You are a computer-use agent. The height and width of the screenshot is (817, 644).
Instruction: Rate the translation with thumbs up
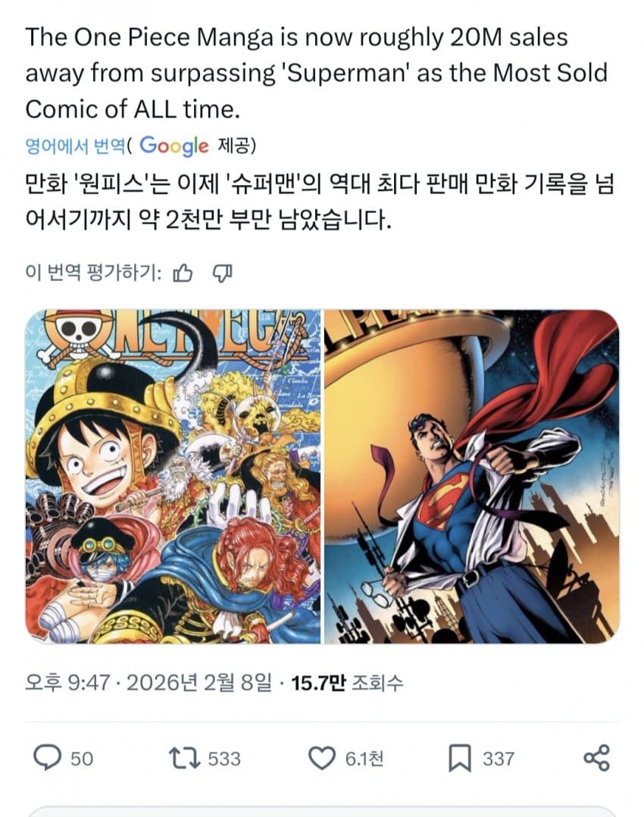tap(183, 273)
